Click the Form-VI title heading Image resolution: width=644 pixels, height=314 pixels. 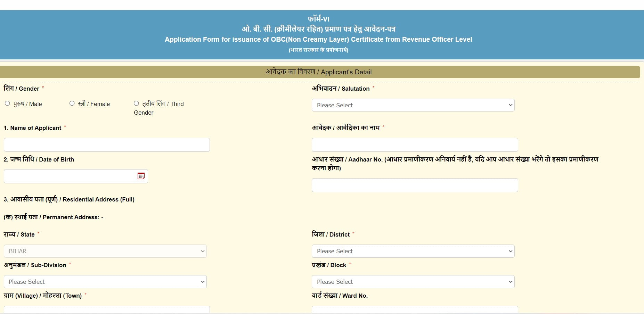click(x=318, y=19)
